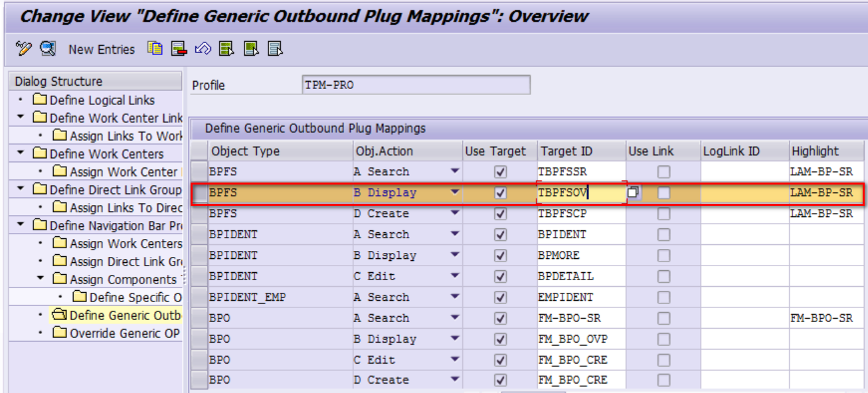This screenshot has width=868, height=393.
Task: Select row selector for TBPFSCP row
Action: (x=199, y=214)
